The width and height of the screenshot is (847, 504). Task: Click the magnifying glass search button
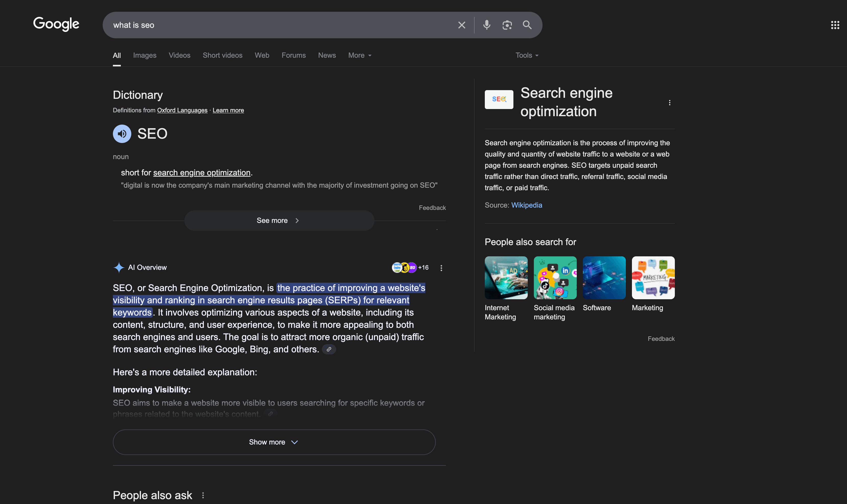pyautogui.click(x=527, y=25)
